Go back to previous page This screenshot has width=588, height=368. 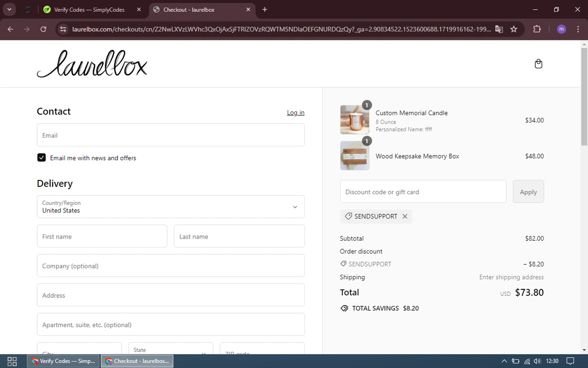[x=11, y=29]
